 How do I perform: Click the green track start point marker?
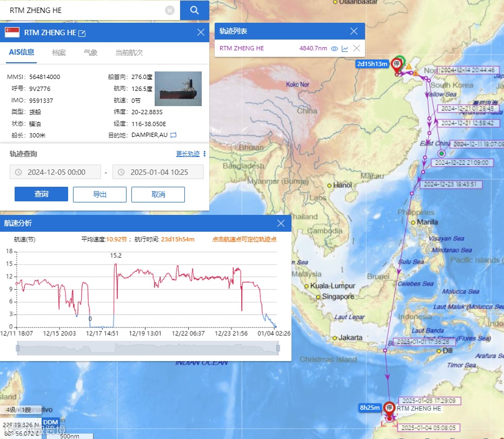(x=442, y=154)
